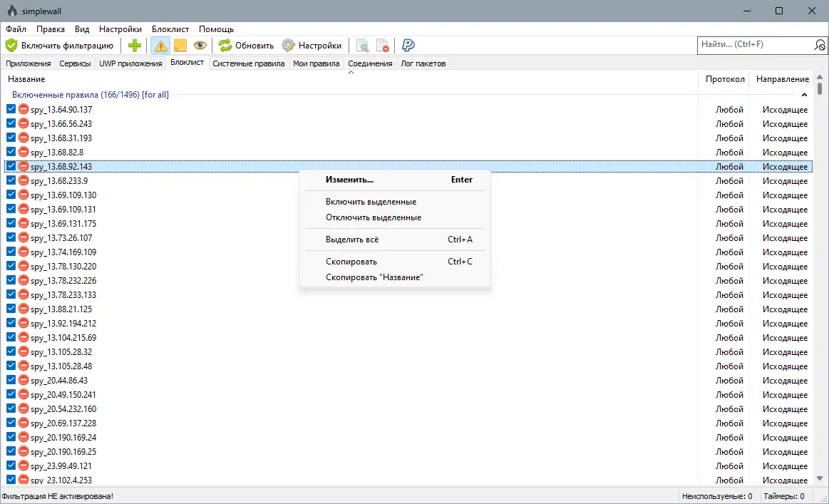Screen dimensions: 829x504
Task: Click the red icon beside spy_13.78.130.220
Action: click(x=24, y=266)
